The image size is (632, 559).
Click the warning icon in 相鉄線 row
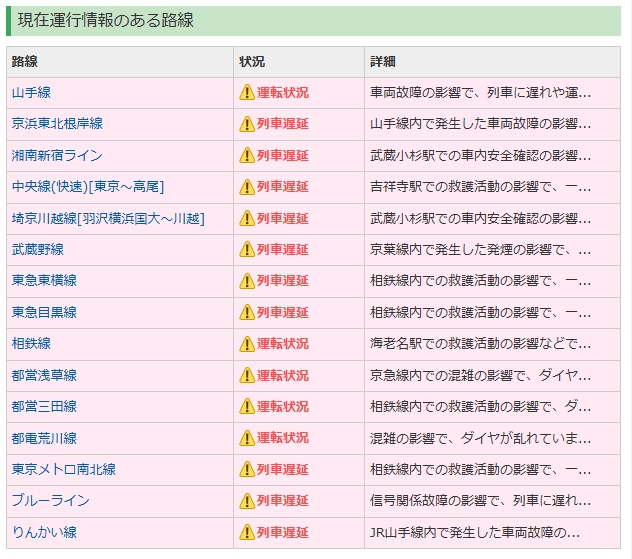click(247, 344)
